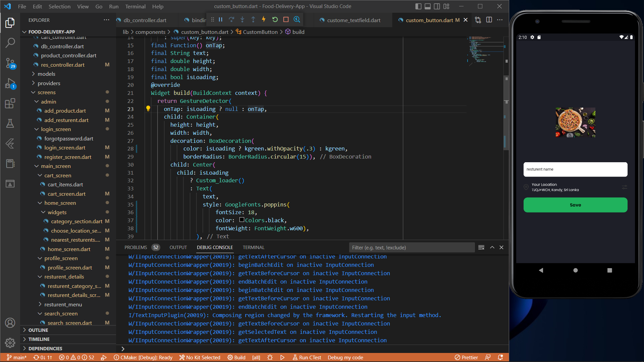Click the debug console filter box
The height and width of the screenshot is (362, 644).
pyautogui.click(x=412, y=247)
